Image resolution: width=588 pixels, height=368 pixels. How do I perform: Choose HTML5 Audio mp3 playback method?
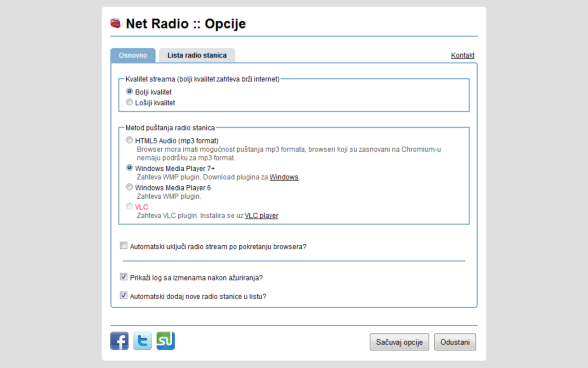(x=129, y=139)
